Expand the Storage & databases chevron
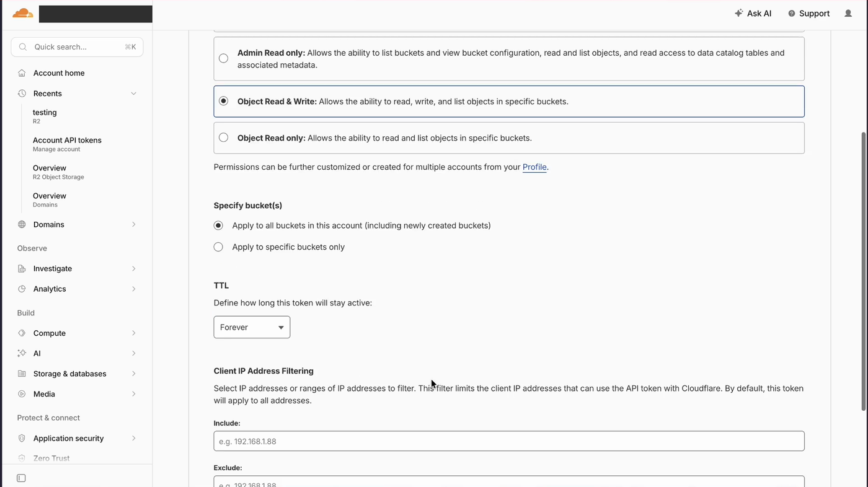Viewport: 868px width, 487px height. 133,374
